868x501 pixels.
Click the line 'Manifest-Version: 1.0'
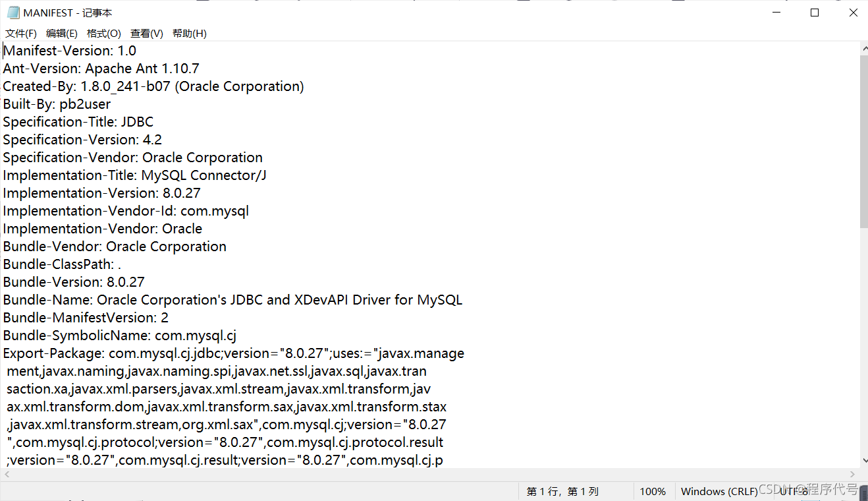coord(70,51)
